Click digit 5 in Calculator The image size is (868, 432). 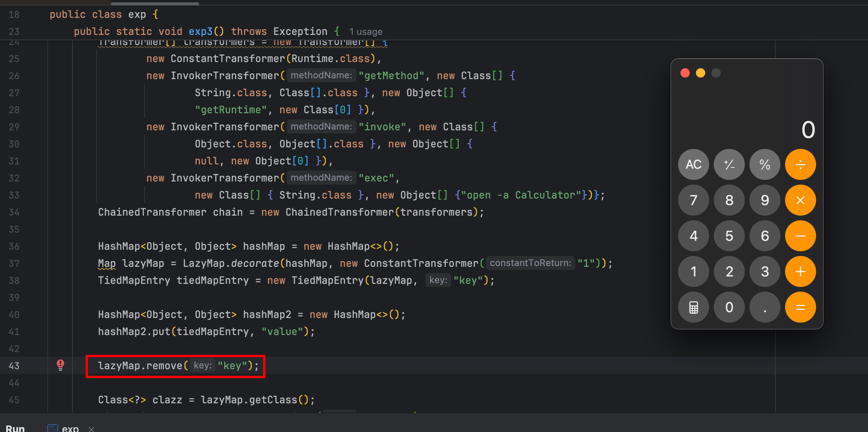[729, 236]
